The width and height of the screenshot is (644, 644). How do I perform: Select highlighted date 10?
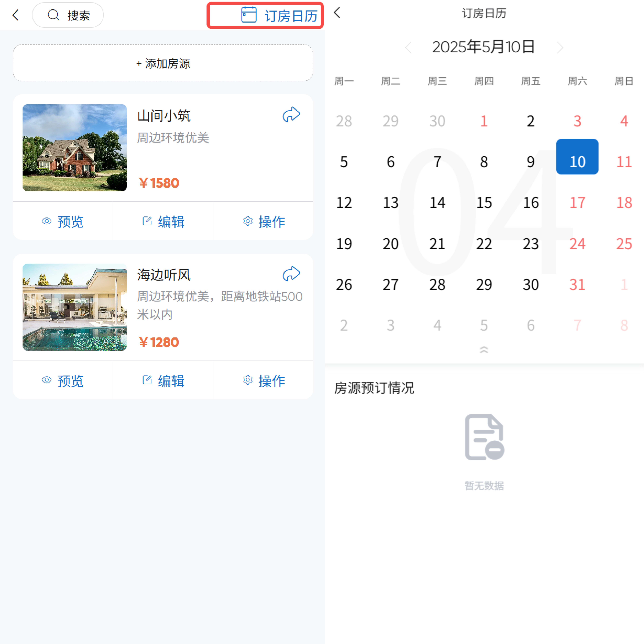pos(577,157)
